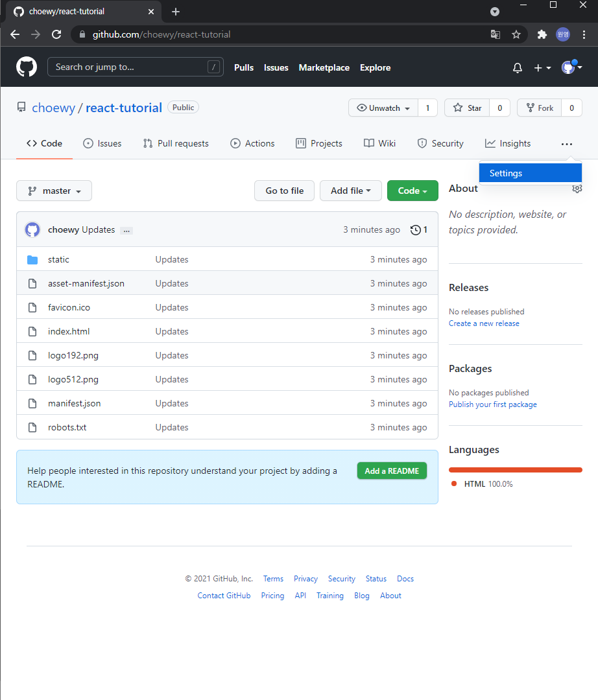This screenshot has height=700, width=598.
Task: Open the plus create-new dropdown
Action: click(x=542, y=68)
